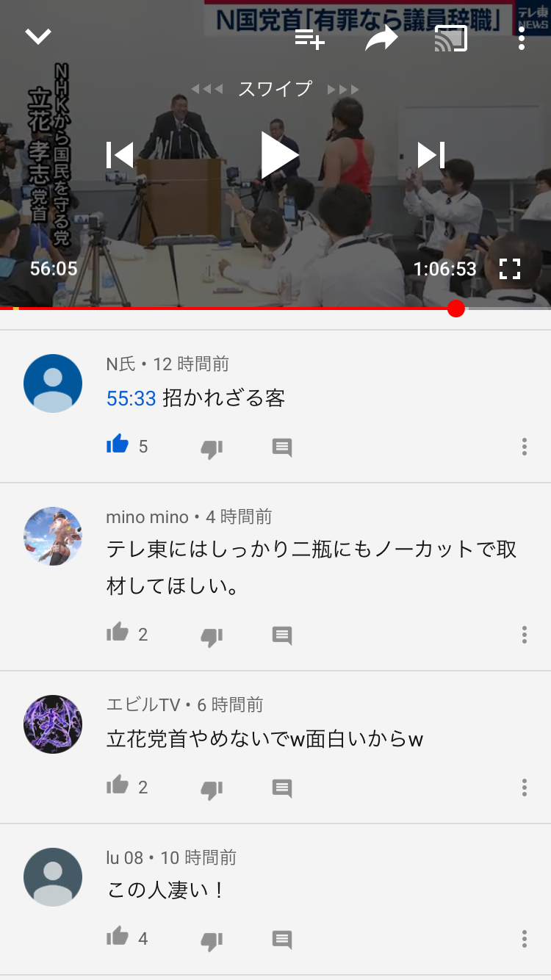Open video overflow menu with three dots
The image size is (551, 980).
(521, 37)
